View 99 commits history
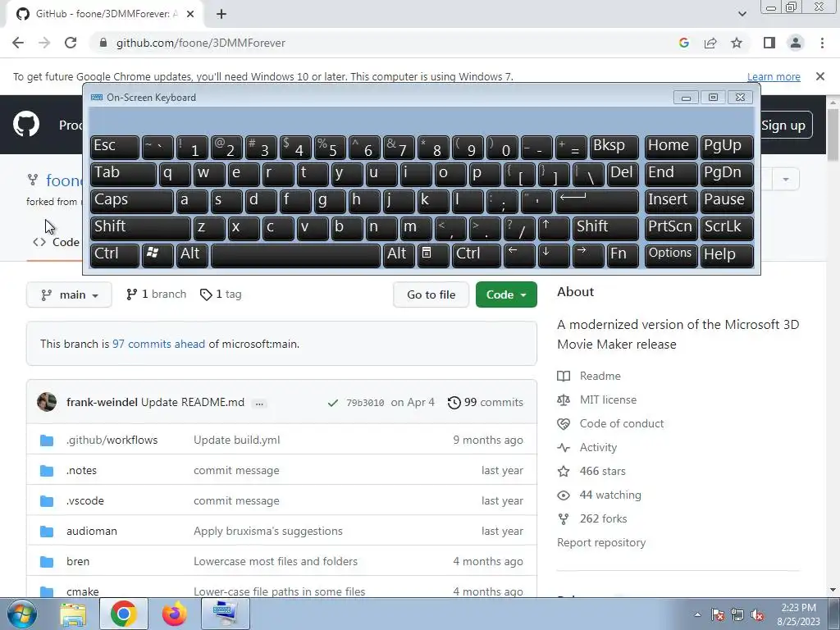Image resolution: width=840 pixels, height=630 pixels. pyautogui.click(x=486, y=402)
